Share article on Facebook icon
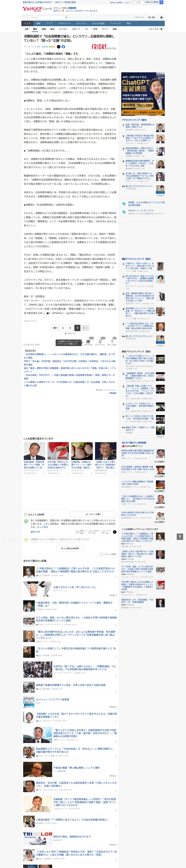186x868 pixels. [63, 47]
